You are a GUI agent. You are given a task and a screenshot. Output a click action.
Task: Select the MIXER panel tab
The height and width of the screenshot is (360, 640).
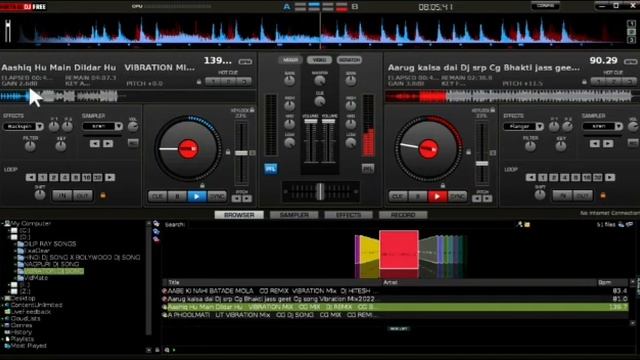click(290, 60)
